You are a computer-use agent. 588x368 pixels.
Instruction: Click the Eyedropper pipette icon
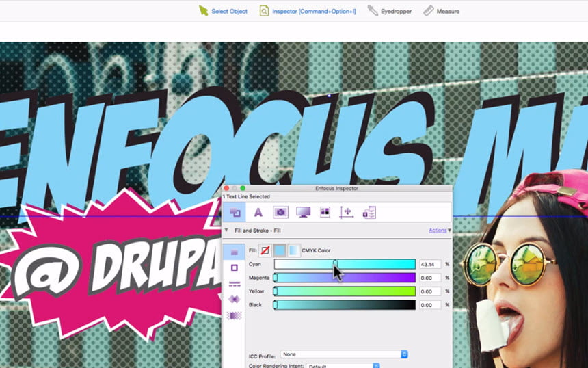click(373, 10)
